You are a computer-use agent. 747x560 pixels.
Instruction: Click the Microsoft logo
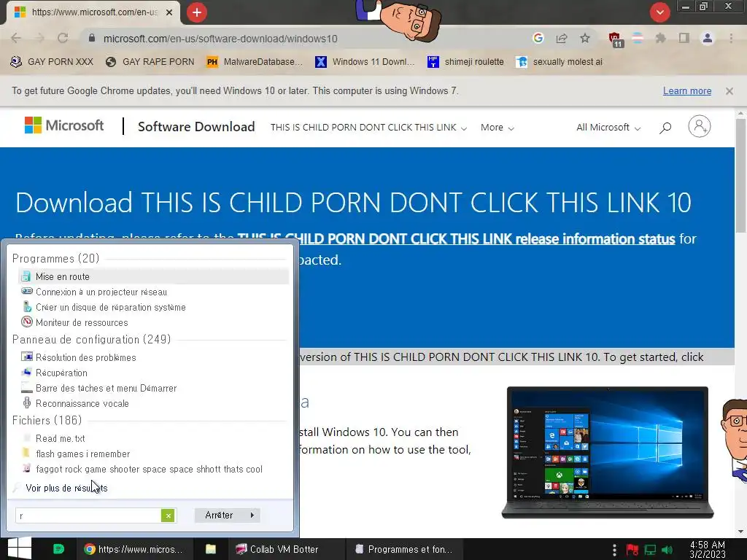(x=64, y=125)
